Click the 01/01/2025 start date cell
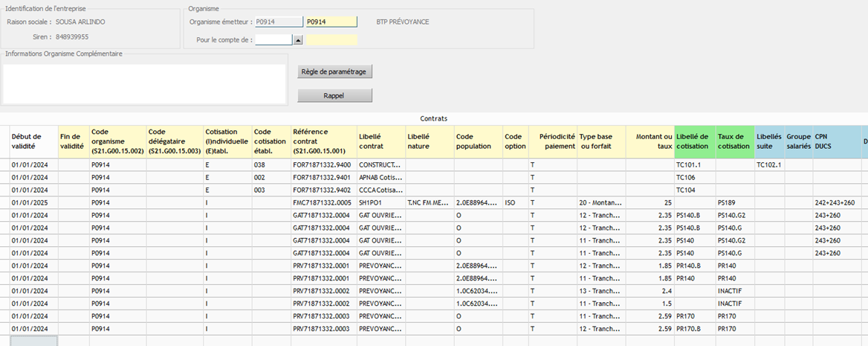This screenshot has height=346, width=868. 33,203
